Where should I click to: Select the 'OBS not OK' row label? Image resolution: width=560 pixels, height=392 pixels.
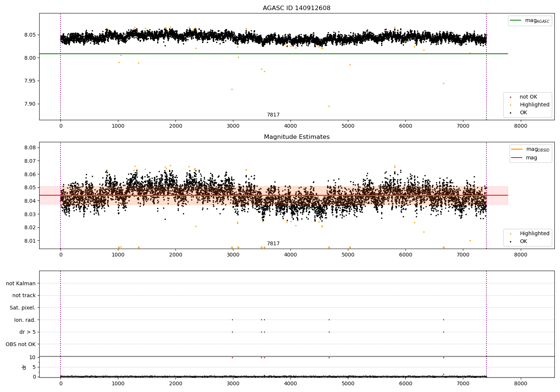[21, 344]
